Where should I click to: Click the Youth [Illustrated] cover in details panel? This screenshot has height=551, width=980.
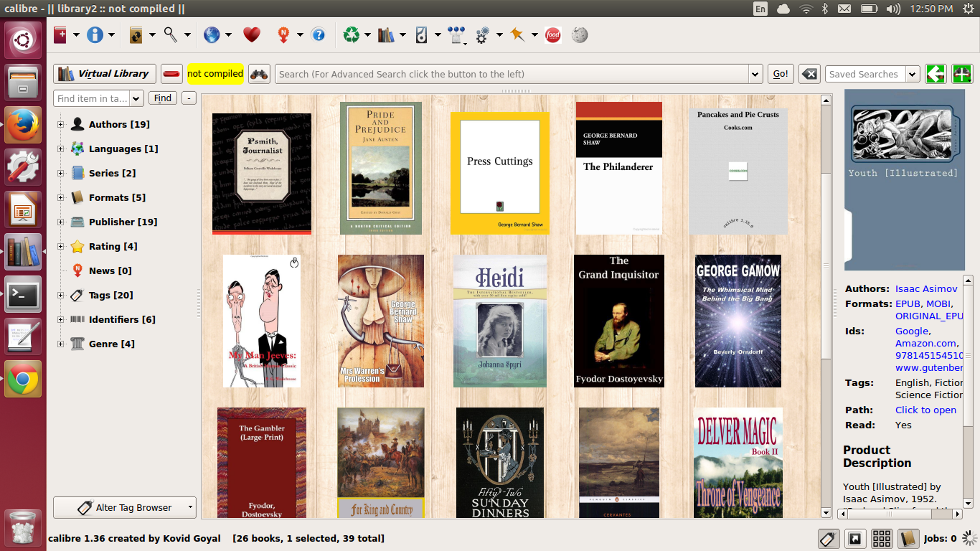pyautogui.click(x=905, y=179)
